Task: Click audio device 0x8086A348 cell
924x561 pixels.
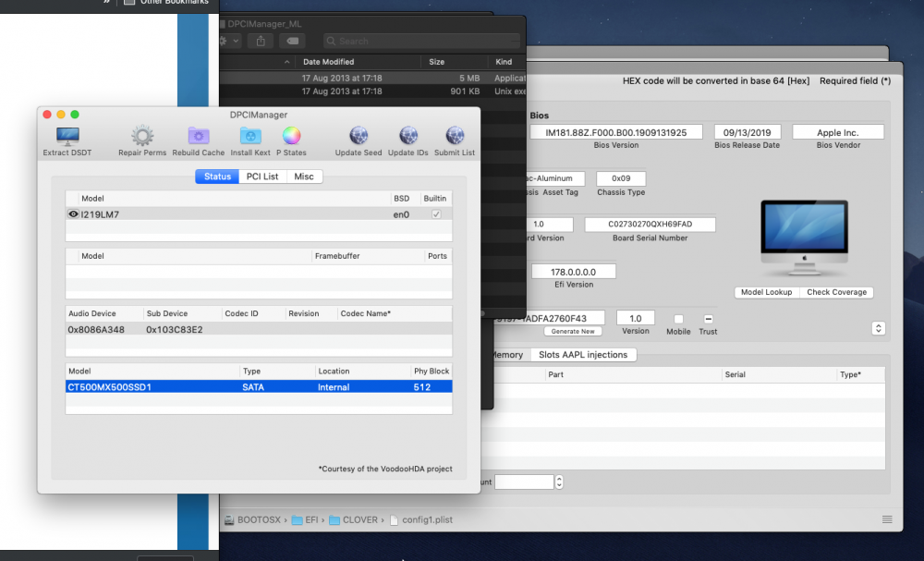Action: click(96, 329)
